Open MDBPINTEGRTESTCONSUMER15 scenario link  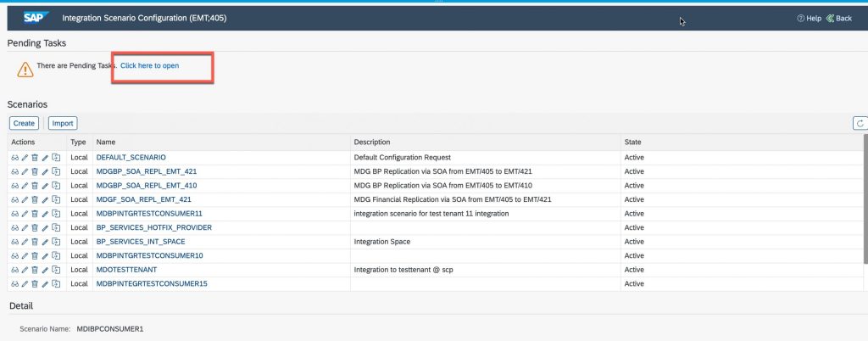click(152, 284)
